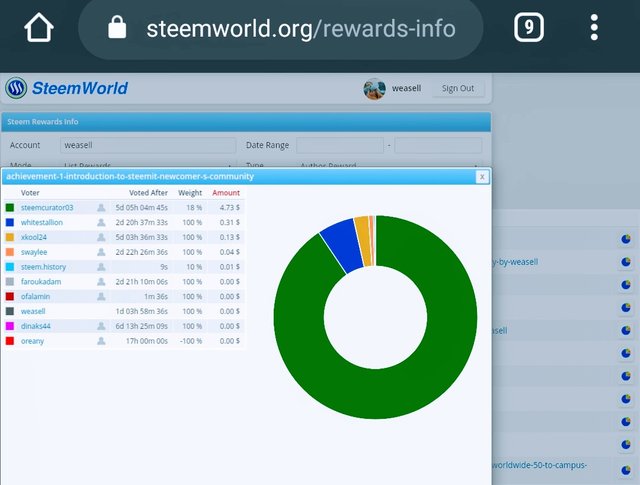Image resolution: width=640 pixels, height=485 pixels.
Task: Click the 0.31 $ amount cell
Action: point(229,222)
